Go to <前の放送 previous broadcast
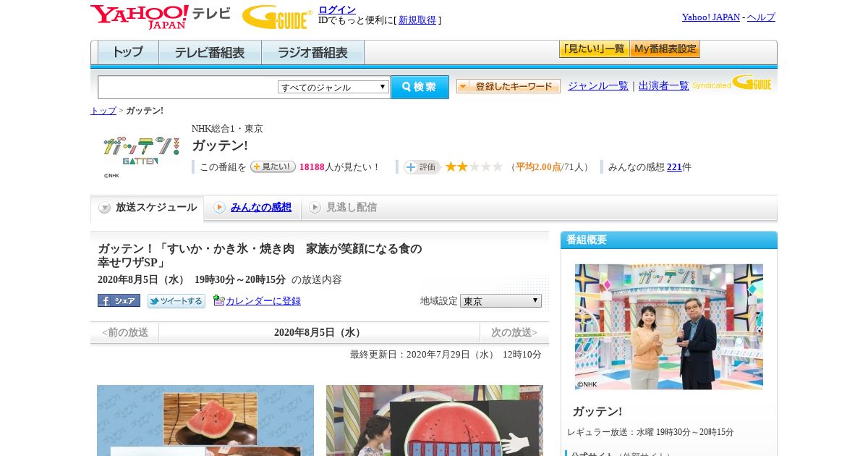Viewport: 868px width, 456px height. coord(124,333)
